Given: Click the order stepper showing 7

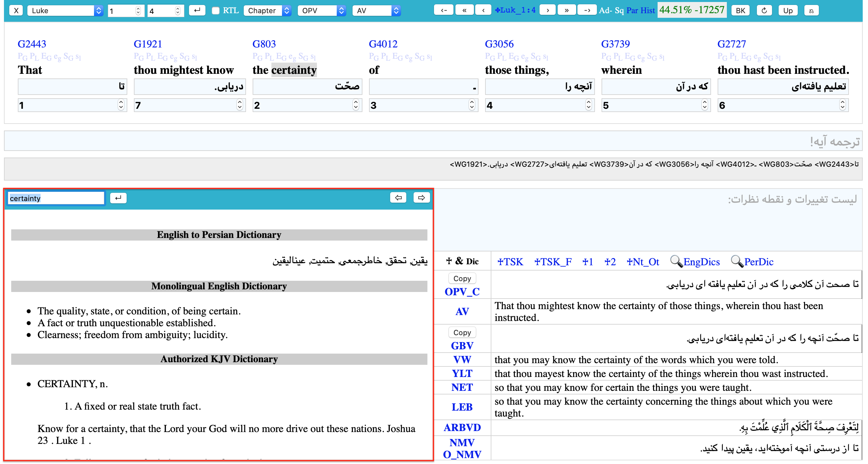Looking at the screenshot, I should pos(190,105).
